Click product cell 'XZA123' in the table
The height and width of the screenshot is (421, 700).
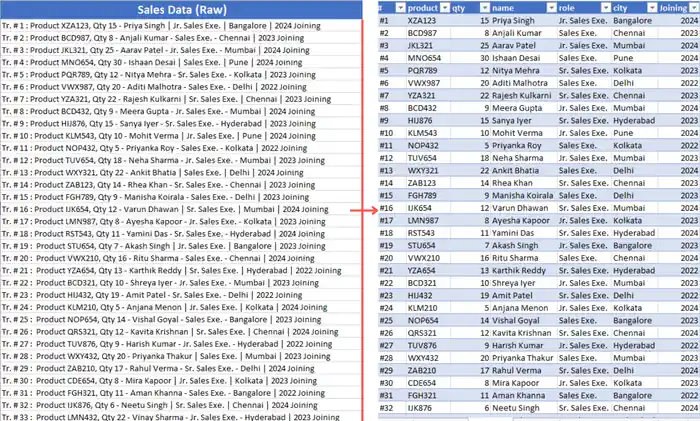[428, 21]
